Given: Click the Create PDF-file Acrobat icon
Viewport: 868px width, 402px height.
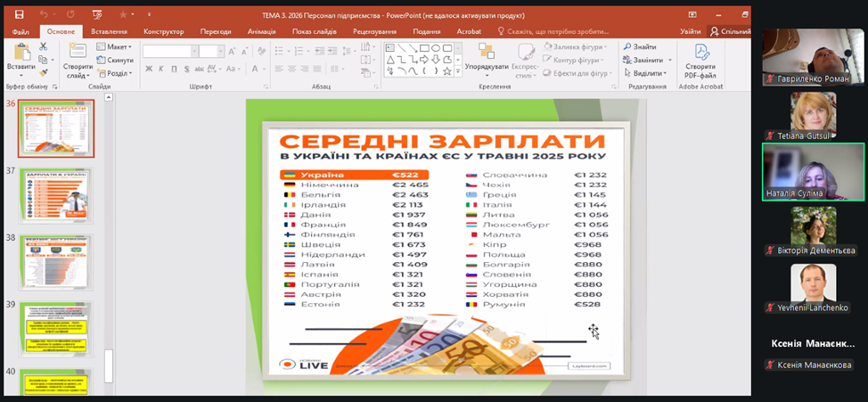Looking at the screenshot, I should (700, 59).
